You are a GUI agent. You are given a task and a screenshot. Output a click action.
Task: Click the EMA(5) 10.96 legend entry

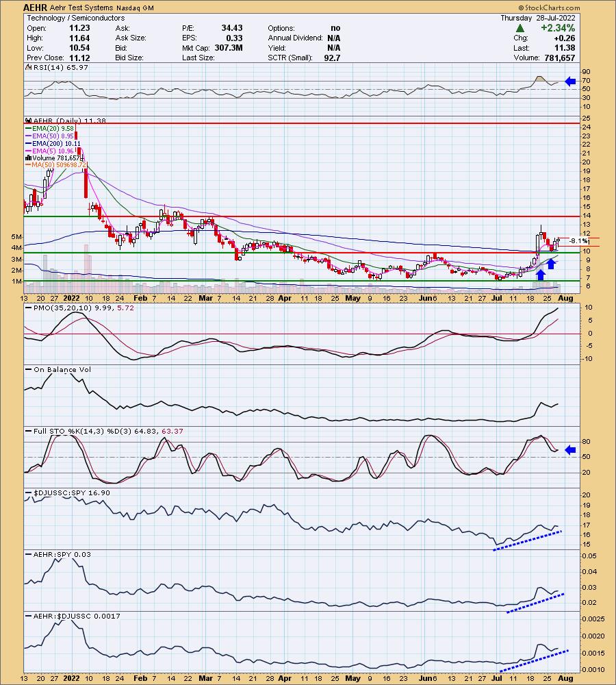(x=53, y=151)
